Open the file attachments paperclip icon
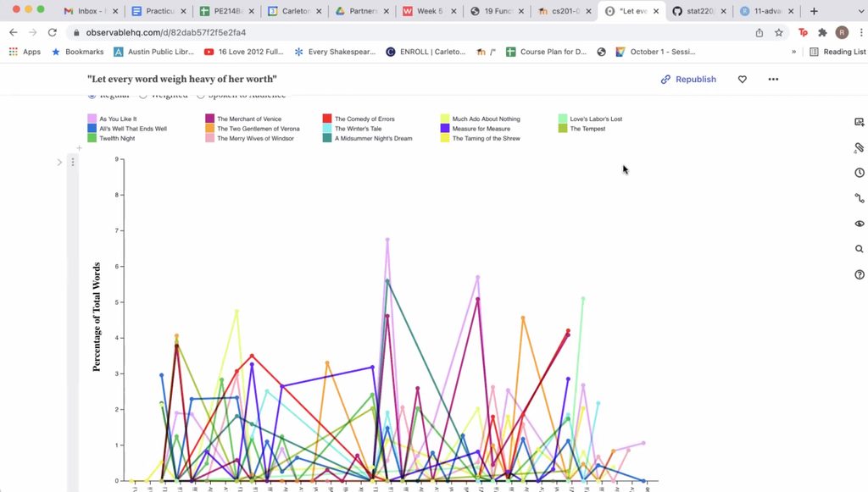868x492 pixels. (860, 147)
